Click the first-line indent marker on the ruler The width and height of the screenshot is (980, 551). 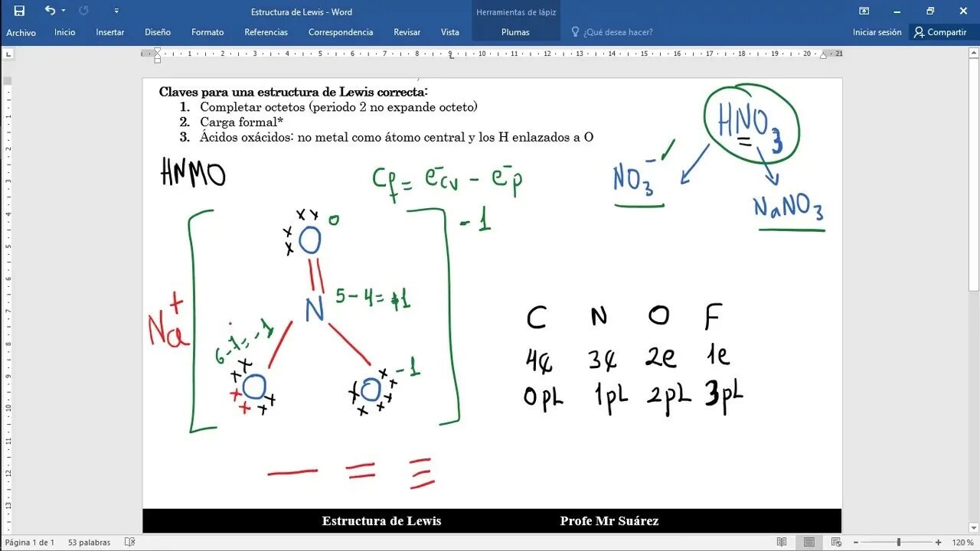click(157, 51)
